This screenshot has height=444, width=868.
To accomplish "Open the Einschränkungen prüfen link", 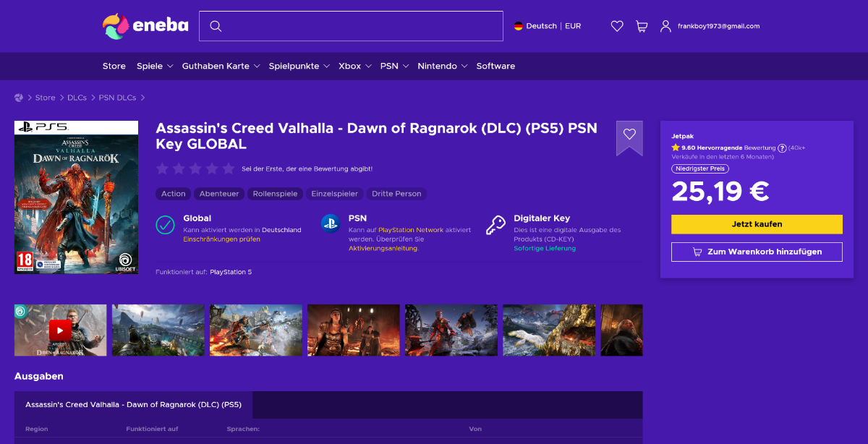I will (221, 239).
